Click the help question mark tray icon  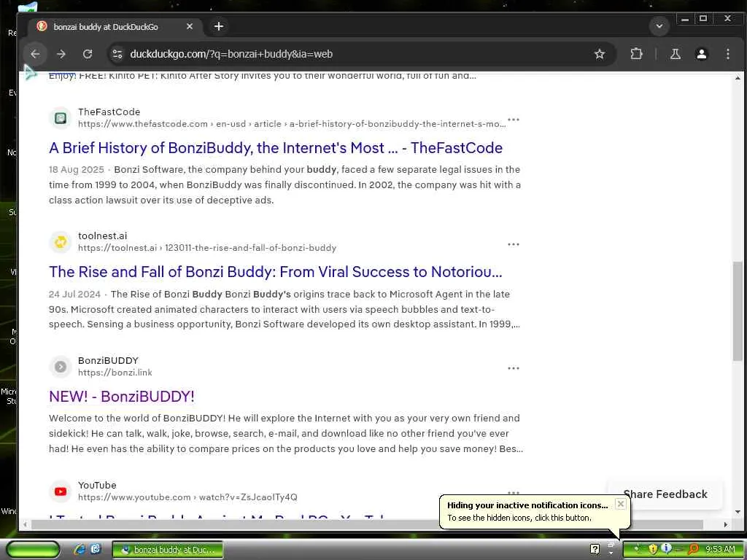tap(595, 549)
